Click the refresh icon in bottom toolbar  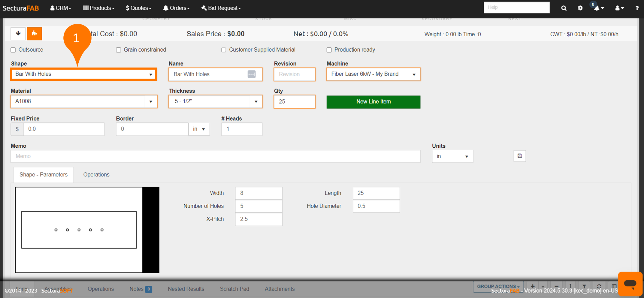tap(599, 287)
